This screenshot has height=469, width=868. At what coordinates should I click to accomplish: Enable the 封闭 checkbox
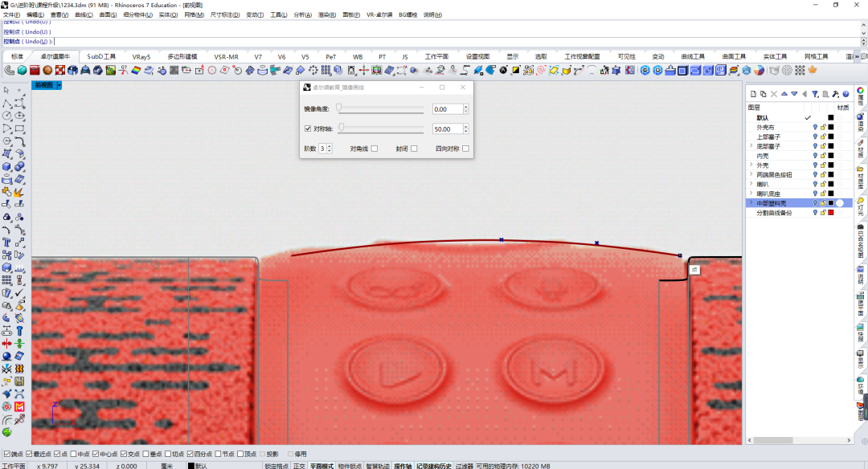[414, 149]
